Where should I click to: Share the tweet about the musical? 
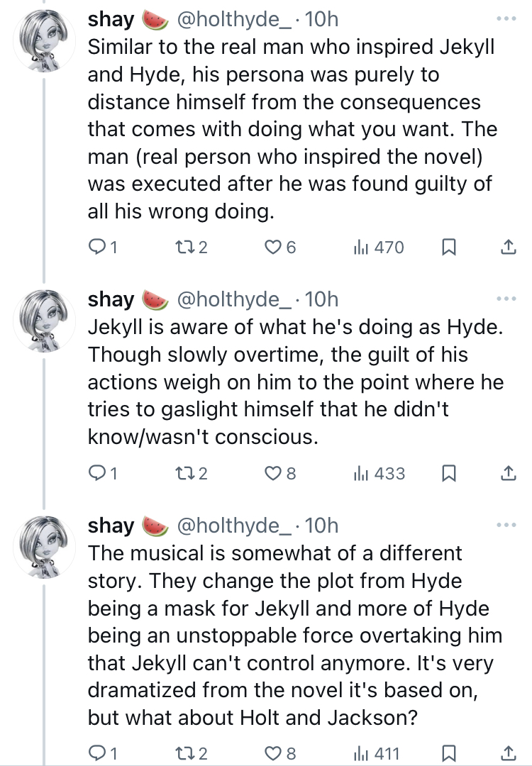(x=509, y=753)
